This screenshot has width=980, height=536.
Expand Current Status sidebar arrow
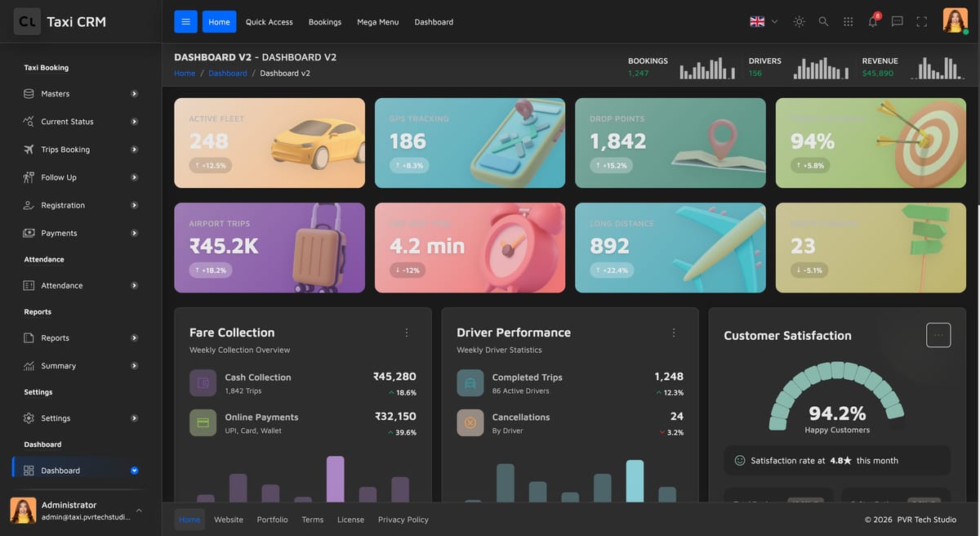(134, 122)
